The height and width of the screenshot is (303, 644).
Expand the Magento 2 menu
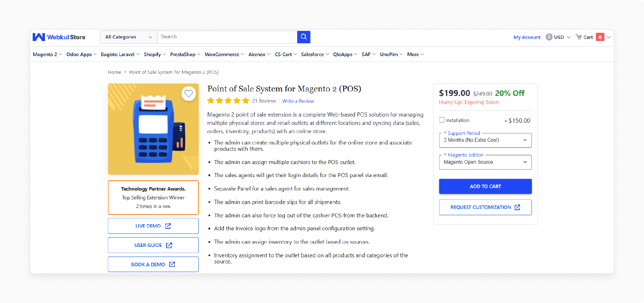47,54
